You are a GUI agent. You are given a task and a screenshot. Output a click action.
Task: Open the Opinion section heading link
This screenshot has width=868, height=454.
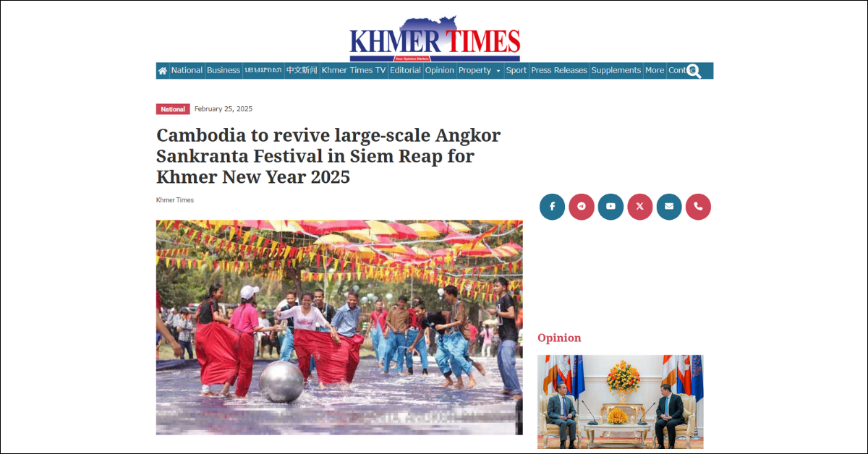(559, 338)
